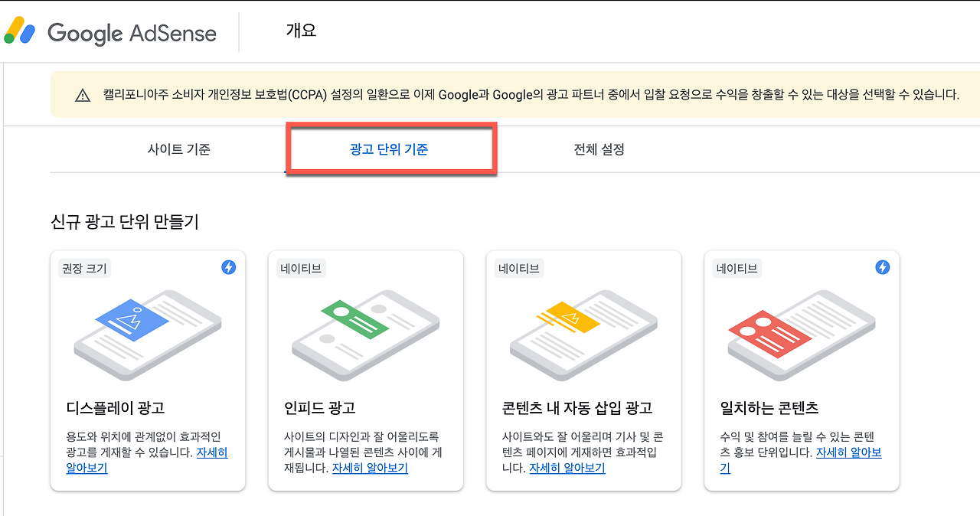This screenshot has height=516, width=980.
Task: Click the 신규 광고 단위 만들기 heading
Action: pyautogui.click(x=125, y=222)
